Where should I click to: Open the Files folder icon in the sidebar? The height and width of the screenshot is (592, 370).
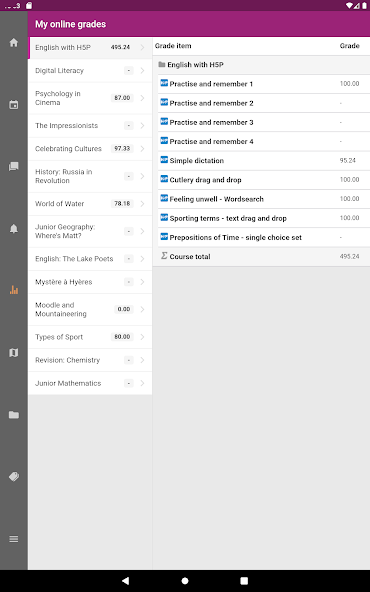(14, 415)
